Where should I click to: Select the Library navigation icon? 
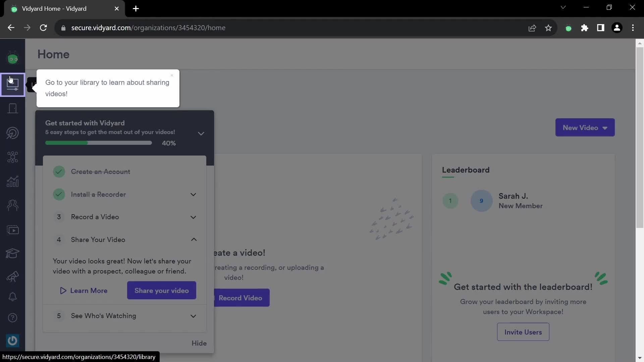[12, 83]
